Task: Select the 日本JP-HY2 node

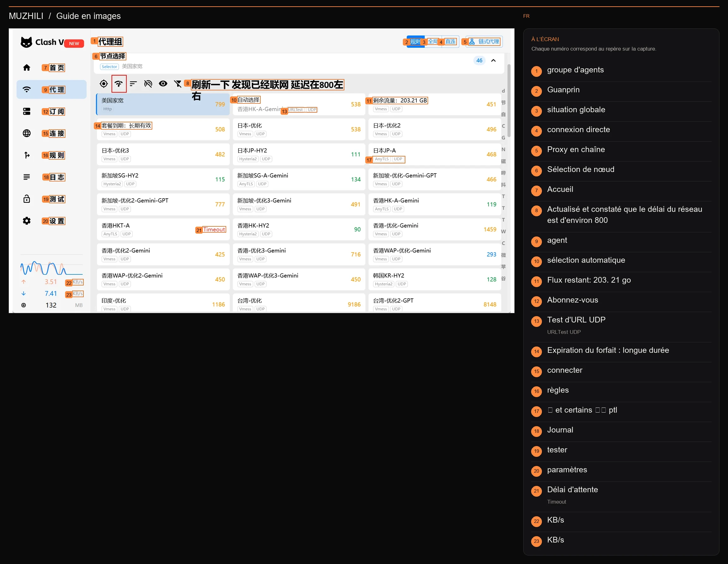Action: click(x=299, y=154)
